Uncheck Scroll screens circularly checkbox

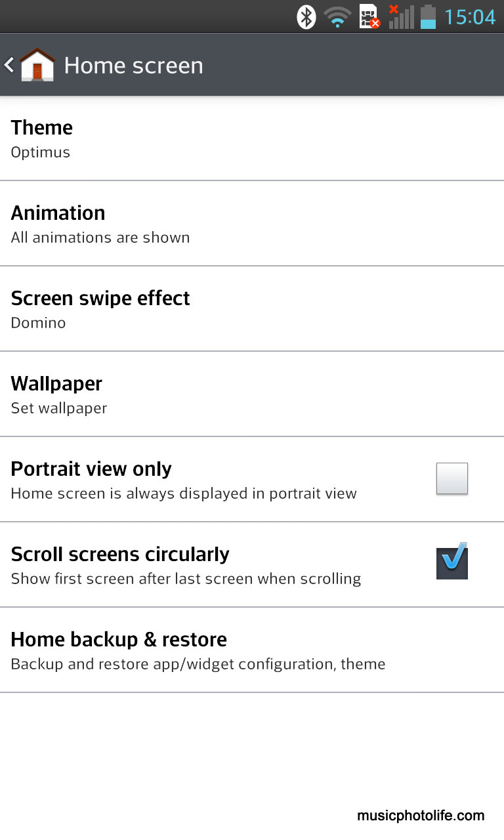point(451,562)
